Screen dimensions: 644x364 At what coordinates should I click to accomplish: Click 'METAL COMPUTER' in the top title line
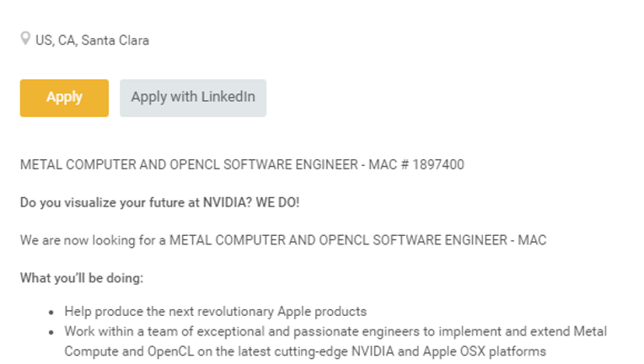pyautogui.click(x=78, y=164)
